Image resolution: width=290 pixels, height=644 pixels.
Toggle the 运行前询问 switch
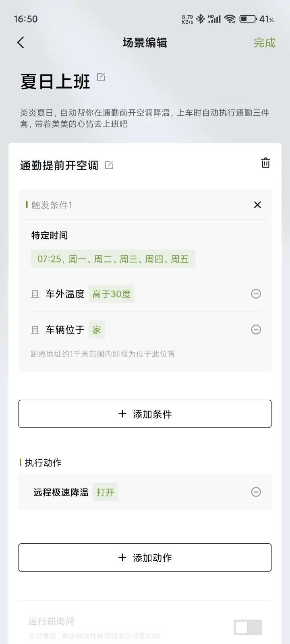pyautogui.click(x=248, y=627)
